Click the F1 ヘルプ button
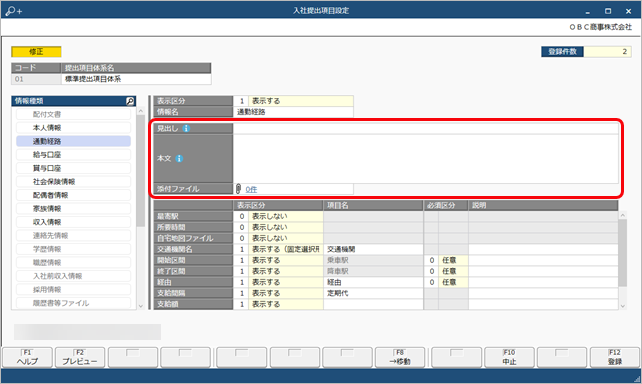Image resolution: width=642 pixels, height=384 pixels. click(x=27, y=357)
